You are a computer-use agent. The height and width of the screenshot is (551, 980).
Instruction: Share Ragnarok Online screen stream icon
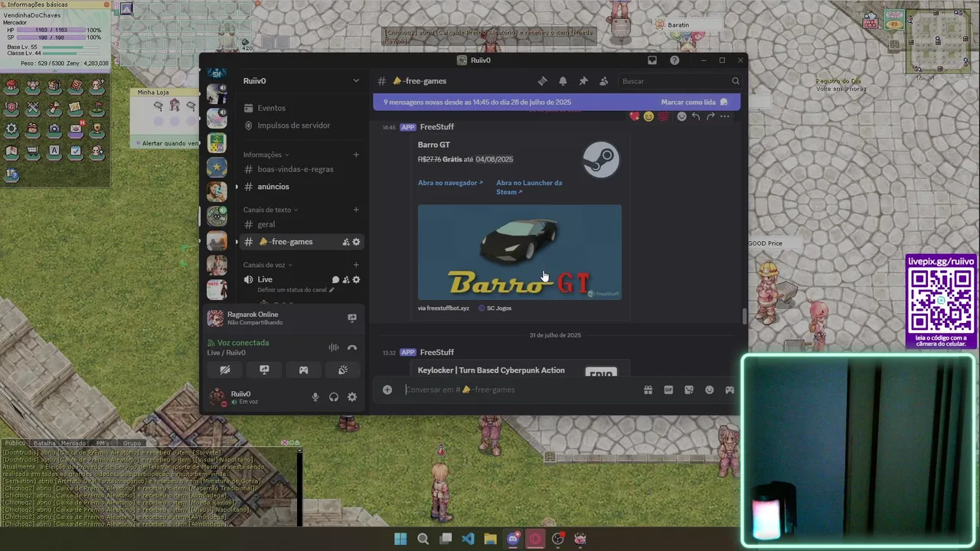352,318
